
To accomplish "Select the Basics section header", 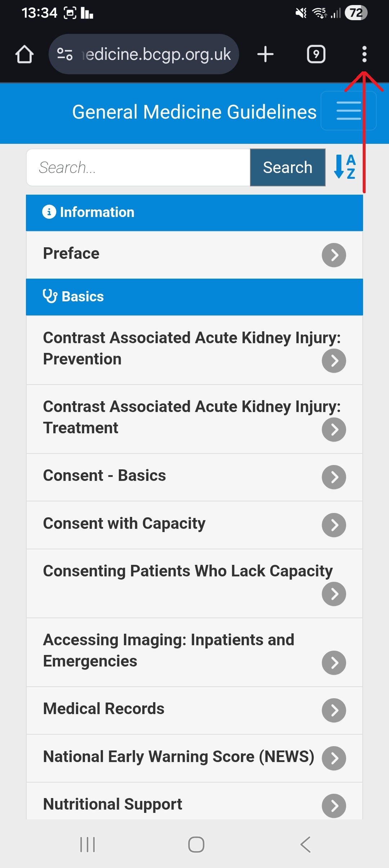I will pos(194,297).
